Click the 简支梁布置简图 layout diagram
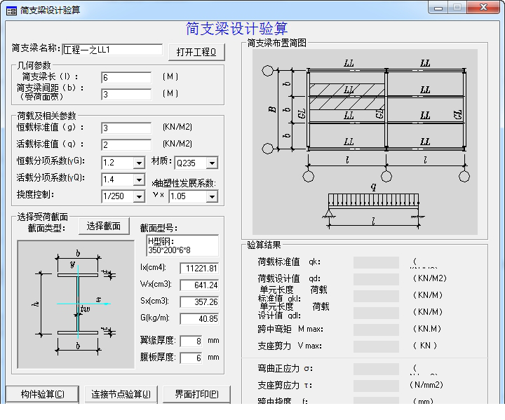 click(365, 142)
